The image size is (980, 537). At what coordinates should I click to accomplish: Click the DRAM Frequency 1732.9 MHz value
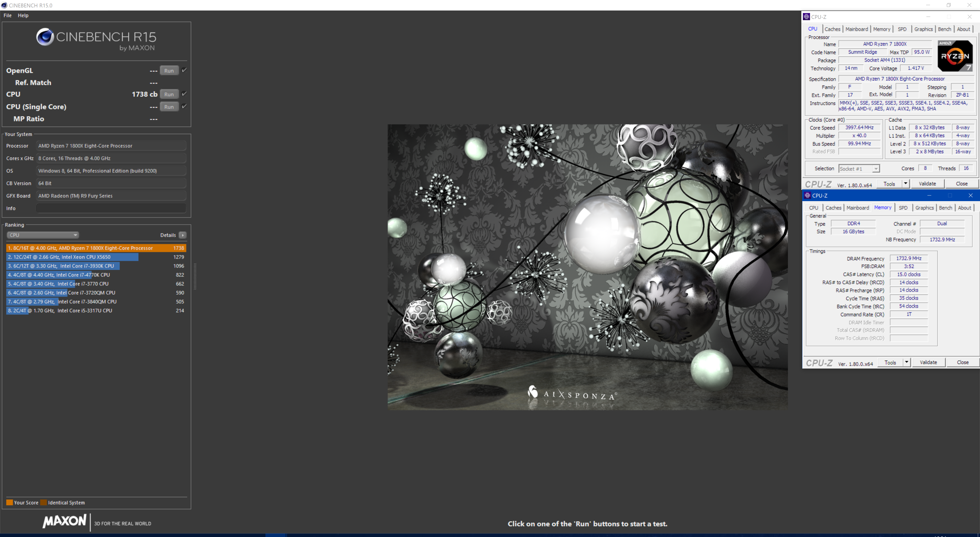[909, 258]
